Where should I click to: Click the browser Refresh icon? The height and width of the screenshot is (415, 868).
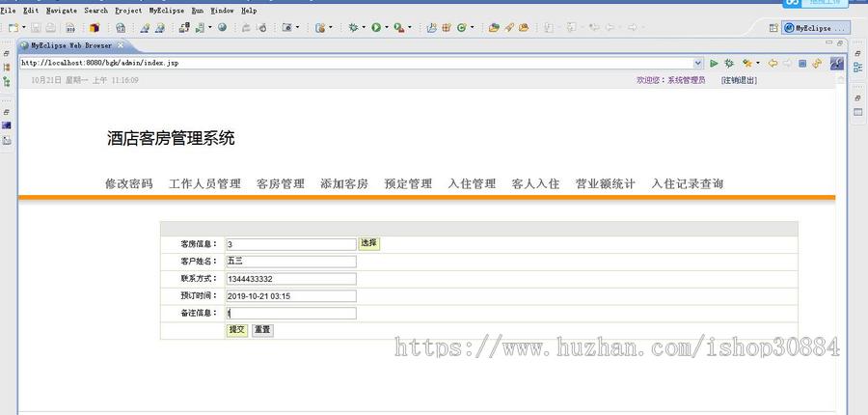pyautogui.click(x=817, y=63)
